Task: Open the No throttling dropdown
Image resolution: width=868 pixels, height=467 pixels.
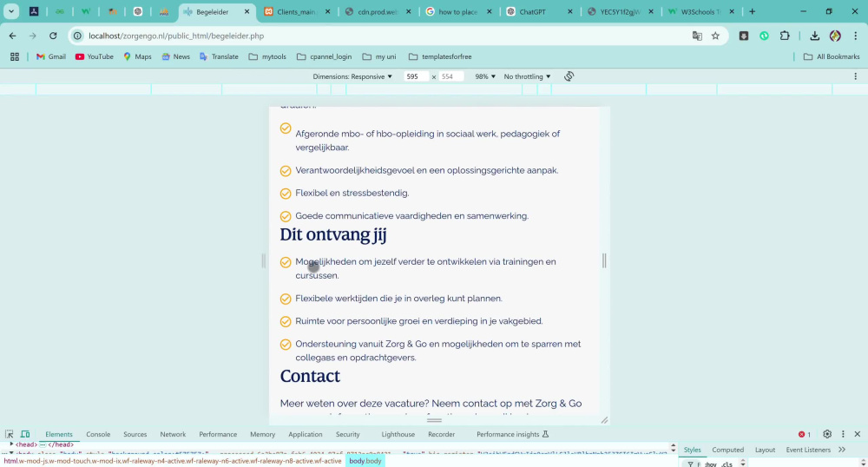Action: pos(527,76)
